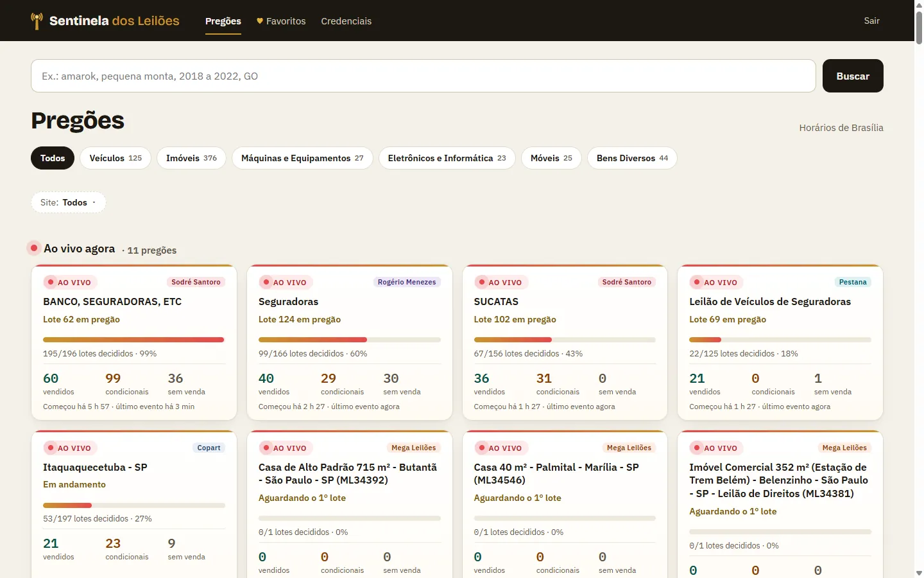Open the SUCATAS auction card title
This screenshot has width=924, height=578.
click(496, 301)
